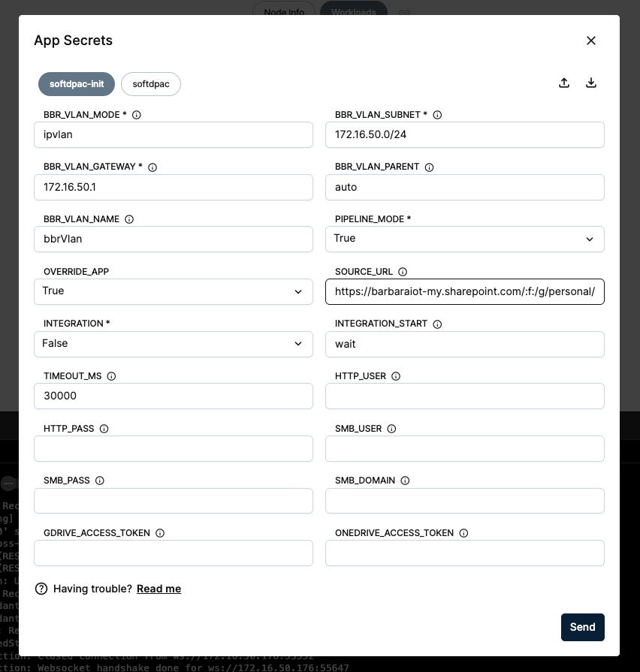The image size is (640, 672).
Task: Show info tooltip for BBR_VLAN_SUBNET
Action: [437, 115]
